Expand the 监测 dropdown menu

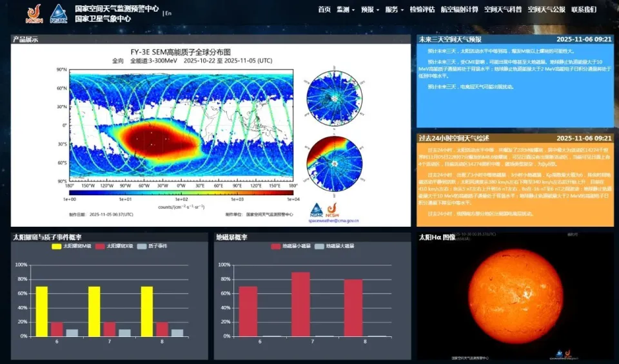click(x=345, y=10)
